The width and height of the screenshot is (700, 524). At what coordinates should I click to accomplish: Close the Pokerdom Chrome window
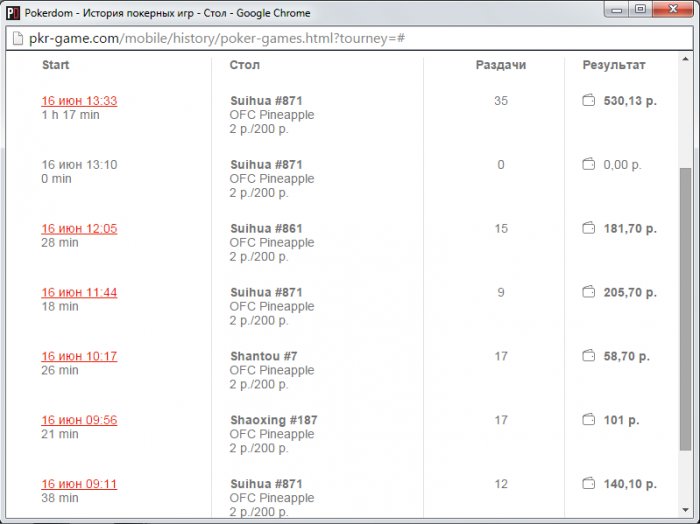673,9
